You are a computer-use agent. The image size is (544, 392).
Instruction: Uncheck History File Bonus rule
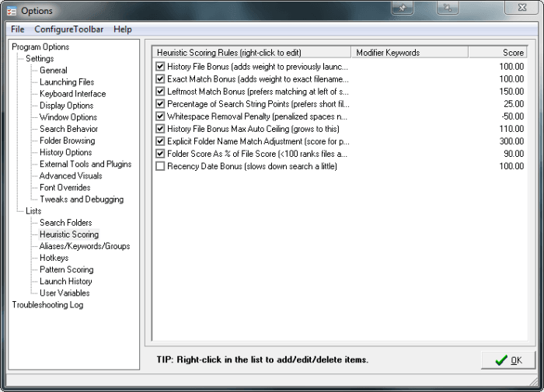[x=160, y=67]
